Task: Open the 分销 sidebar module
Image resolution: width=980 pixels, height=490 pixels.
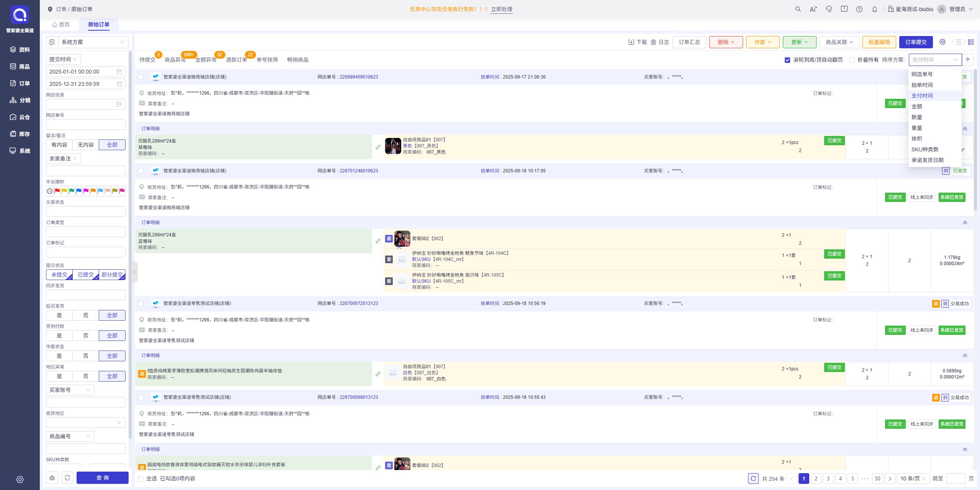Action: [x=20, y=100]
